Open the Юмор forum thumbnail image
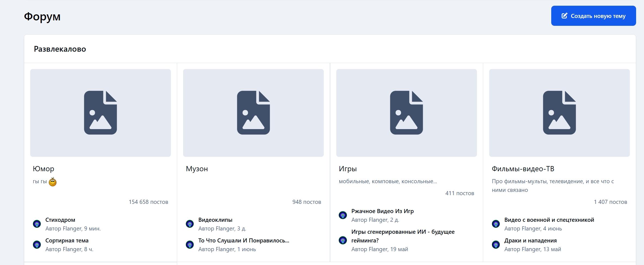This screenshot has width=644, height=265. tap(100, 113)
